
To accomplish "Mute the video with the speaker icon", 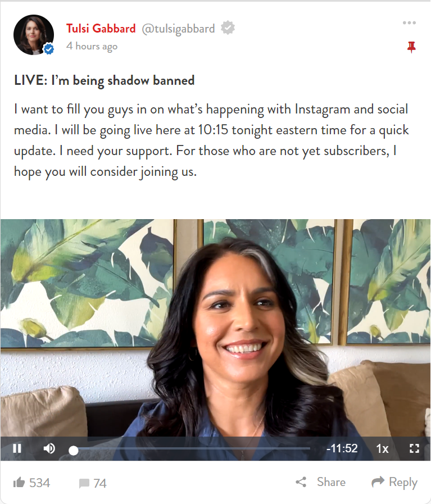I will [49, 448].
